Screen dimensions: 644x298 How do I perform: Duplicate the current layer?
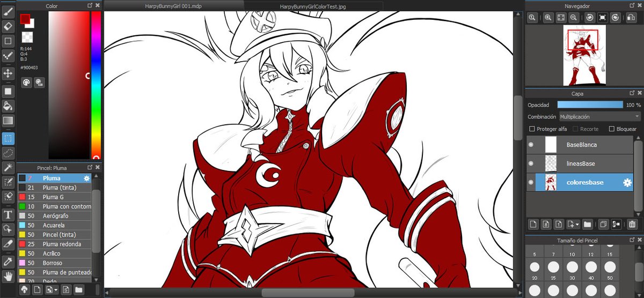tap(603, 225)
